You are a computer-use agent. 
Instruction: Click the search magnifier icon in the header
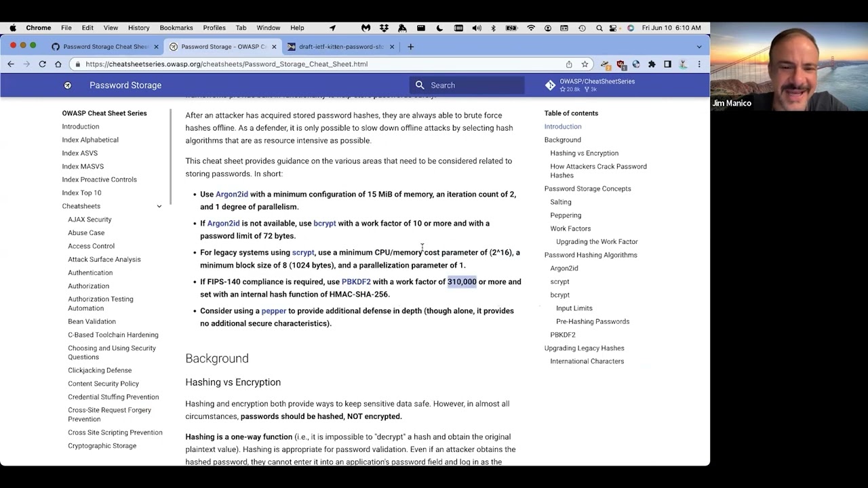coord(420,85)
